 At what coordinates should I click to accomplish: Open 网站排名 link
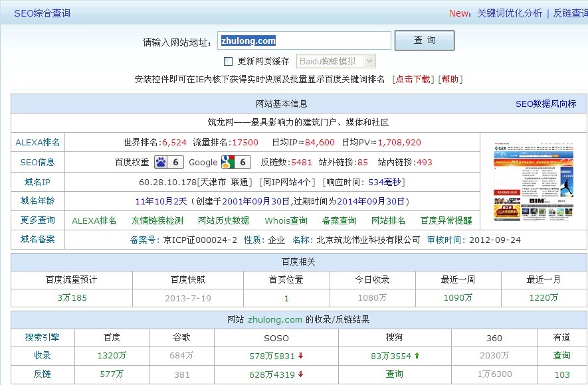[389, 220]
